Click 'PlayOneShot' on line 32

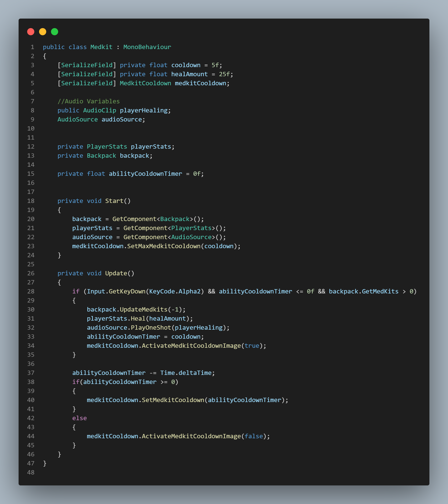pyautogui.click(x=151, y=328)
